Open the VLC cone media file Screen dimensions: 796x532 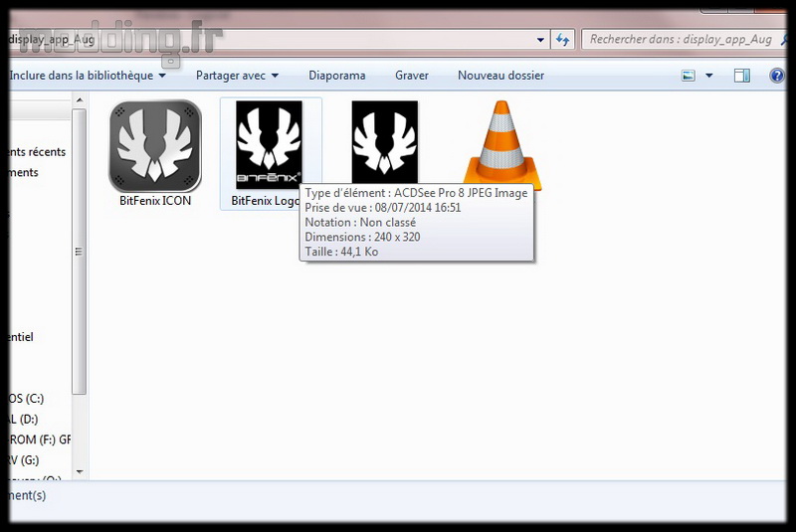tap(502, 145)
